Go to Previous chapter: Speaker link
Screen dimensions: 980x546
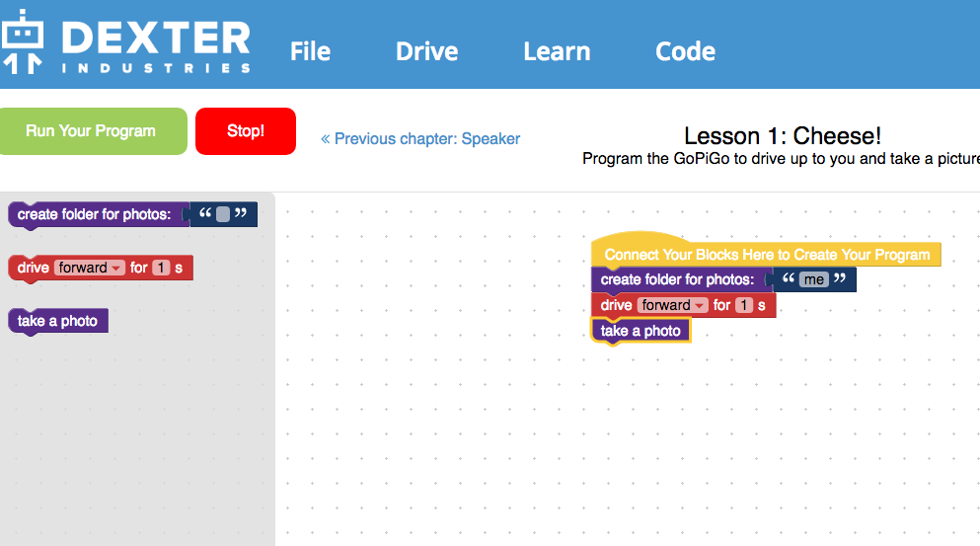tap(420, 139)
